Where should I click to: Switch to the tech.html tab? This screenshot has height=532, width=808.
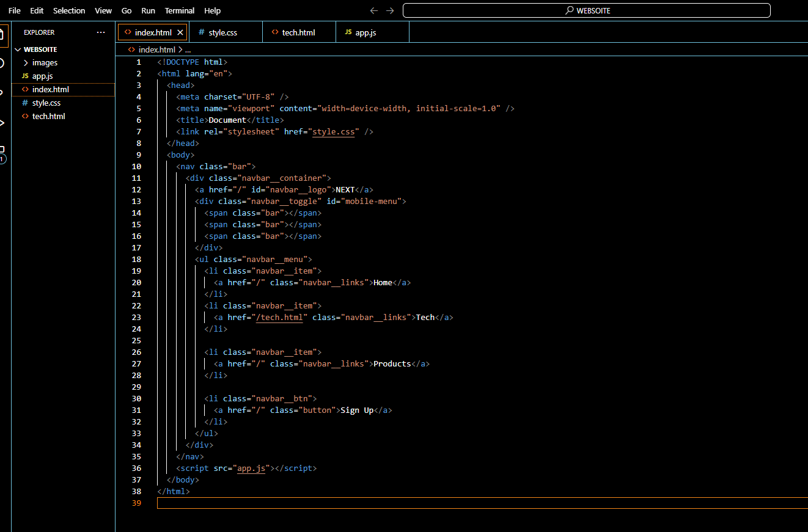point(298,32)
